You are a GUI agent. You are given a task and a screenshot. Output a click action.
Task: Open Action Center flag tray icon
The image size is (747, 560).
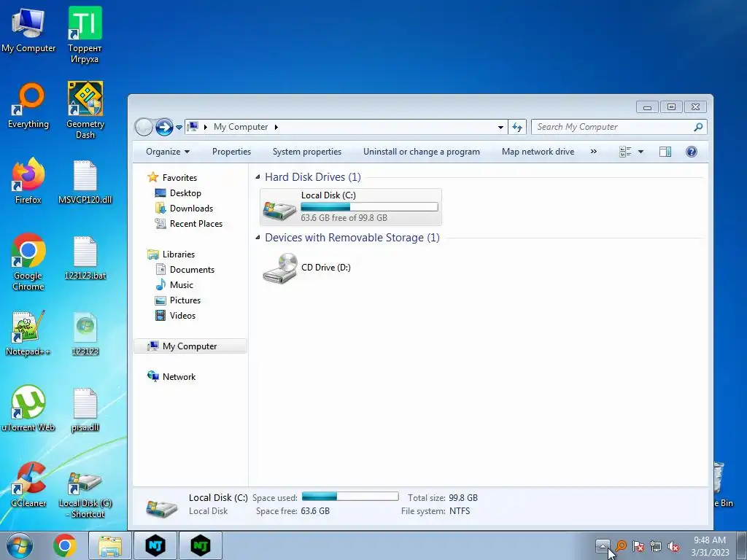pos(638,546)
